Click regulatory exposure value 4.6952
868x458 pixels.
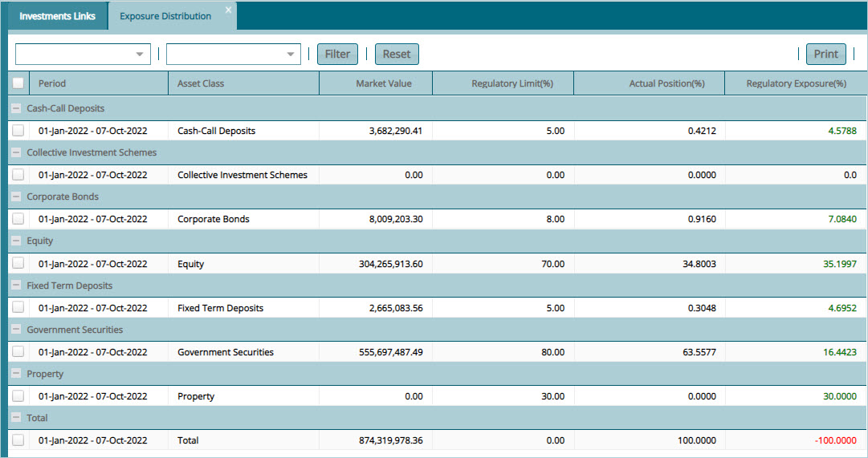point(842,308)
